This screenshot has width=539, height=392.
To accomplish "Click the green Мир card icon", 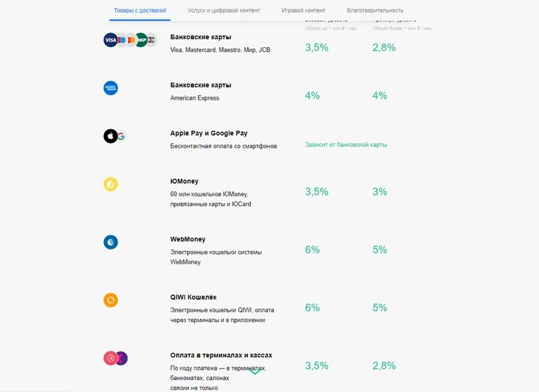I will click(x=141, y=40).
